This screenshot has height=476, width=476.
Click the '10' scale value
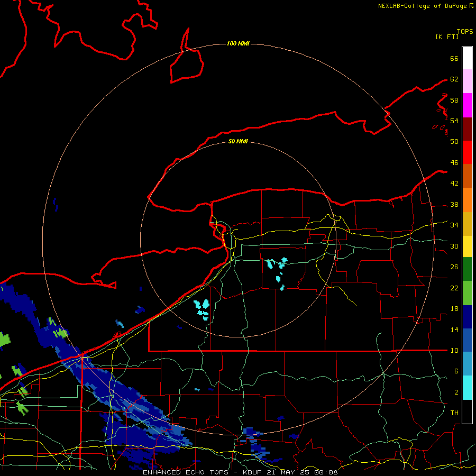coord(454,351)
